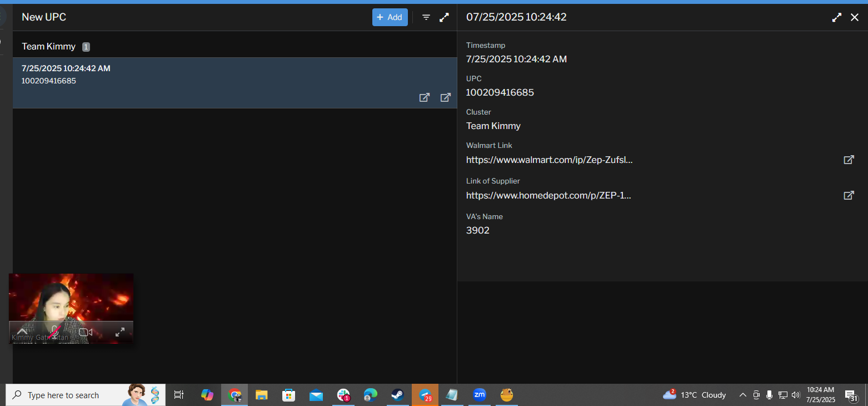Open the homedepot.com supplier URL text
This screenshot has width=868, height=406.
(x=548, y=195)
